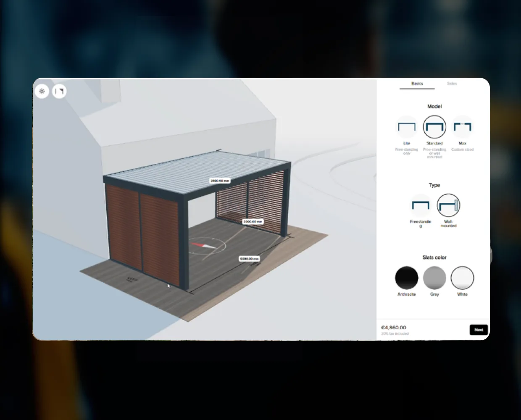Viewport: 521px width, 420px height.
Task: Click the 'Type' heading
Action: pos(434,185)
